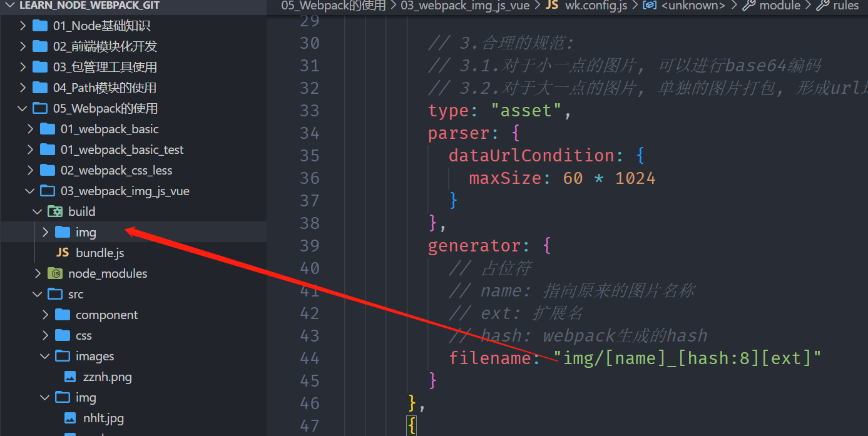
Task: Collapse the images folder in src
Action: 45,356
